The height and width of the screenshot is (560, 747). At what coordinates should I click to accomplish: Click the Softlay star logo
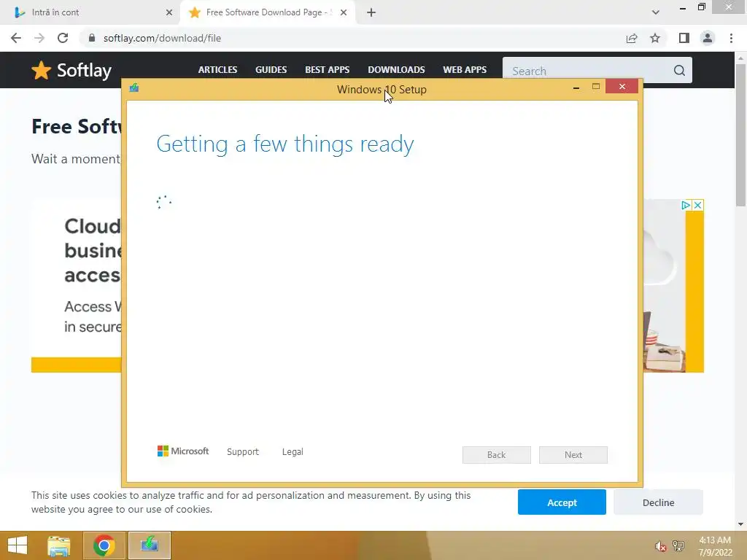42,71
